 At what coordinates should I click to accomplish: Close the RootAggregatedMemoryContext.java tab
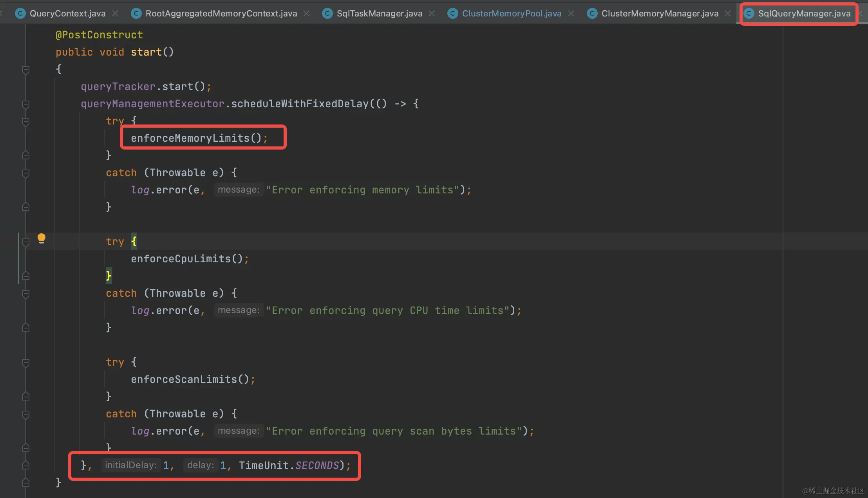(306, 14)
